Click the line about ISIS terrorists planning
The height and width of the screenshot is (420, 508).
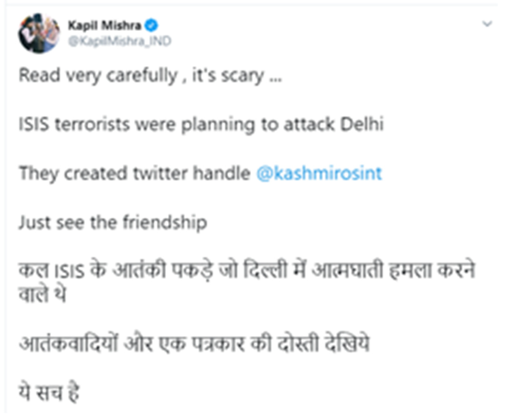pyautogui.click(x=201, y=124)
